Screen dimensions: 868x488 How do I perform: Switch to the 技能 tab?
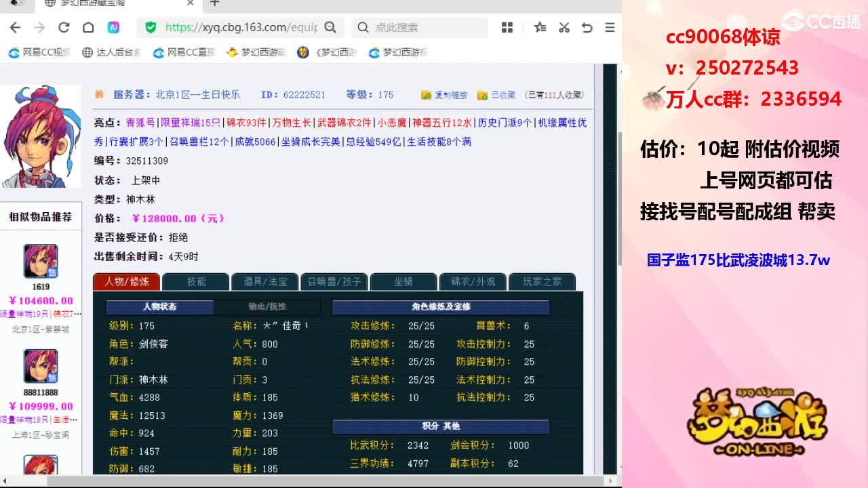[x=196, y=281]
